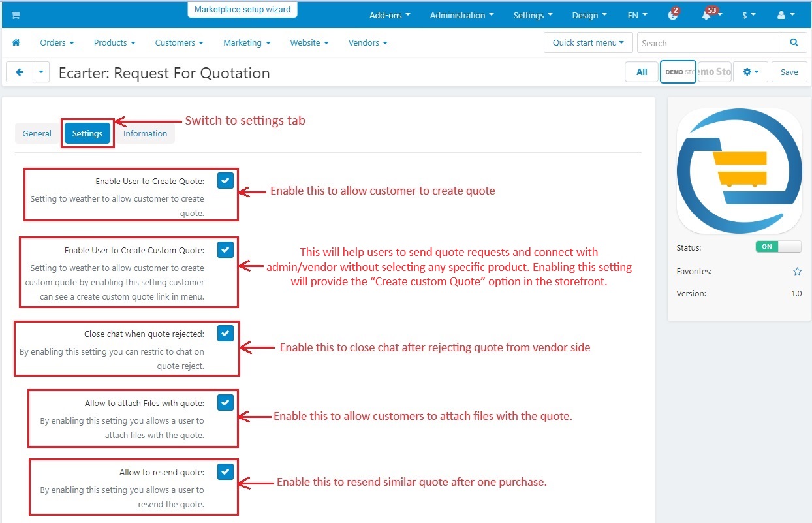
Task: Select the Settings tab
Action: click(87, 133)
